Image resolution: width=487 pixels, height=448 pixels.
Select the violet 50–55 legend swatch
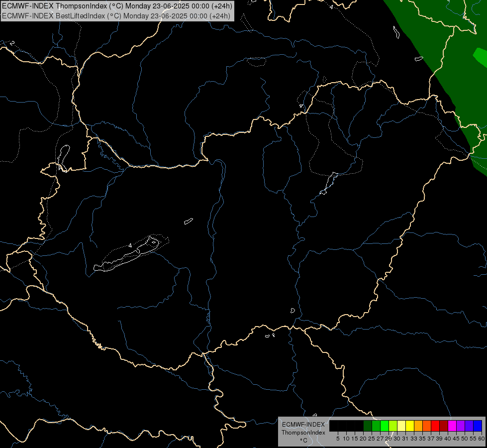click(x=469, y=426)
